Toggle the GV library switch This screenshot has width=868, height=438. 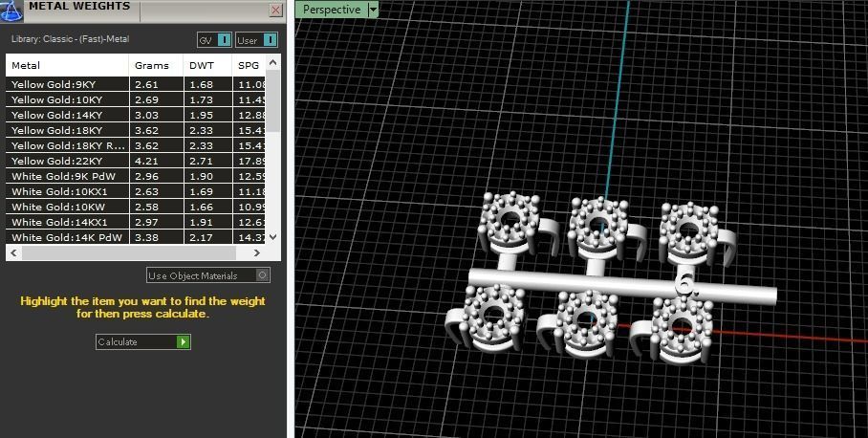[214, 40]
